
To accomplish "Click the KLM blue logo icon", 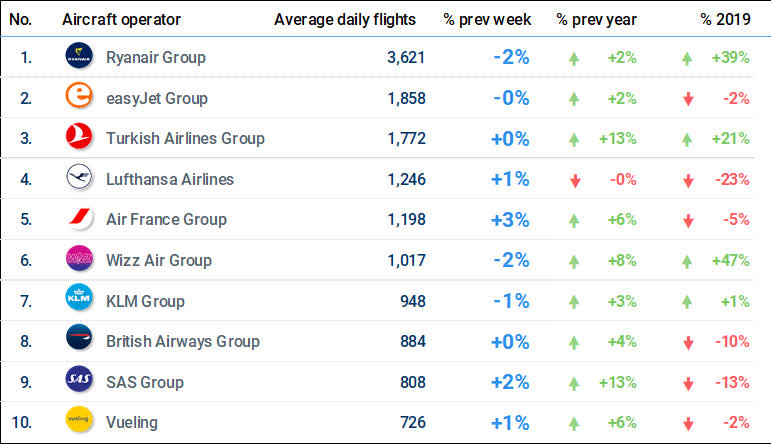I will click(79, 300).
